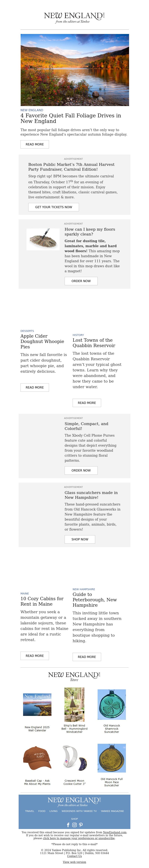The image size is (149, 868).
Task: Read more about Quabbin Reservoir lost towns
Action: pyautogui.click(x=87, y=403)
